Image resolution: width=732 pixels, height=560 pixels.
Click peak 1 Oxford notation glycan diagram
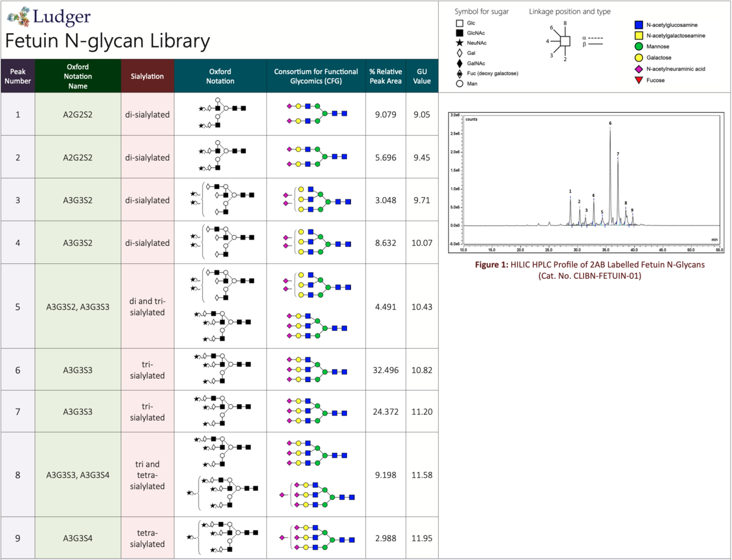point(222,113)
